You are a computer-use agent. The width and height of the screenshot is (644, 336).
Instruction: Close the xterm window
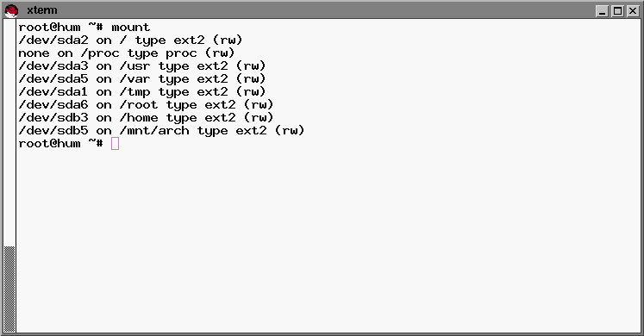click(x=633, y=11)
